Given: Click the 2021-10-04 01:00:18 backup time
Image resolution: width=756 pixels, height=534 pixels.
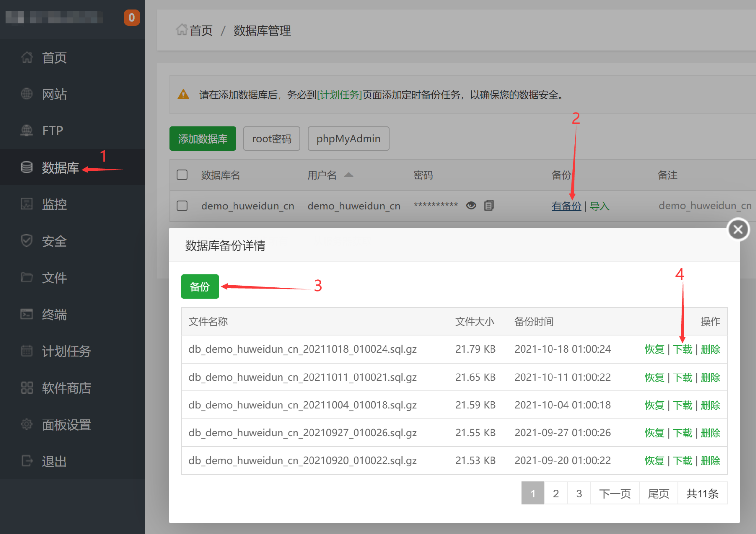Looking at the screenshot, I should tap(562, 404).
